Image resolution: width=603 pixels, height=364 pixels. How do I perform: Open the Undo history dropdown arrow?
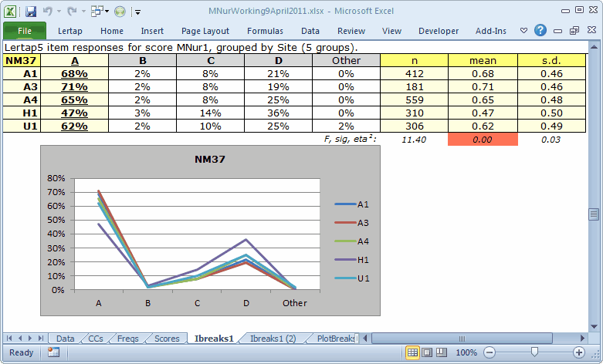tap(59, 12)
